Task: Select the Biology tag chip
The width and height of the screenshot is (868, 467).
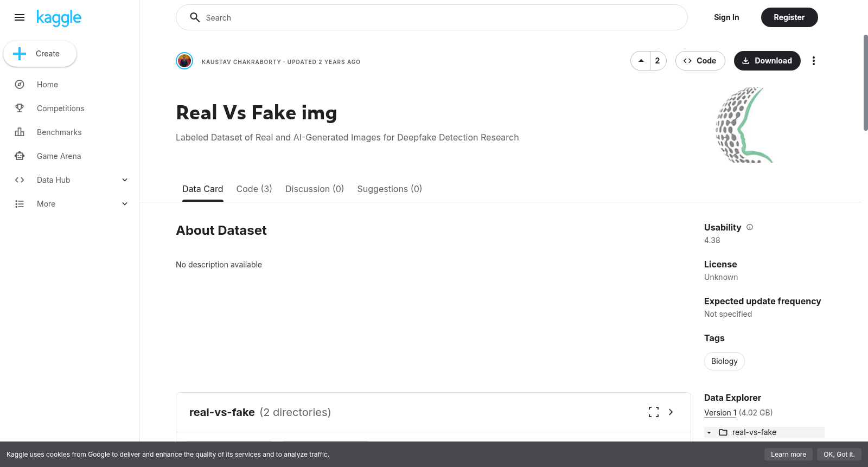Action: point(724,361)
